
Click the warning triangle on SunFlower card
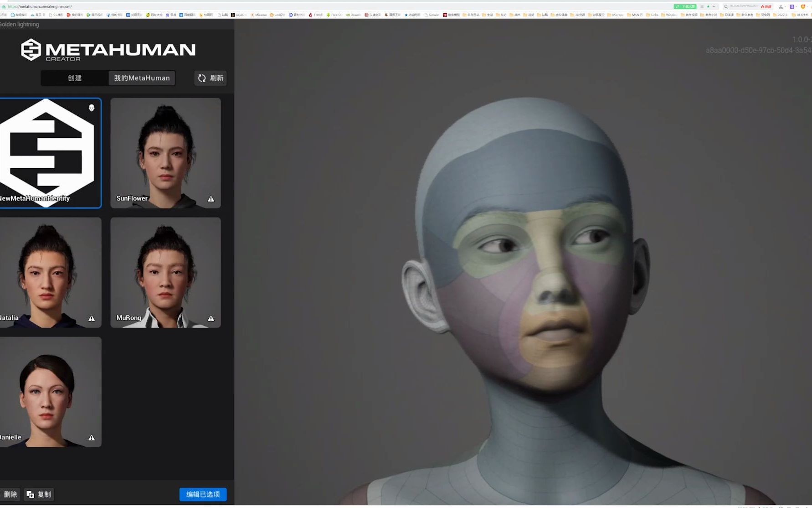[211, 198]
